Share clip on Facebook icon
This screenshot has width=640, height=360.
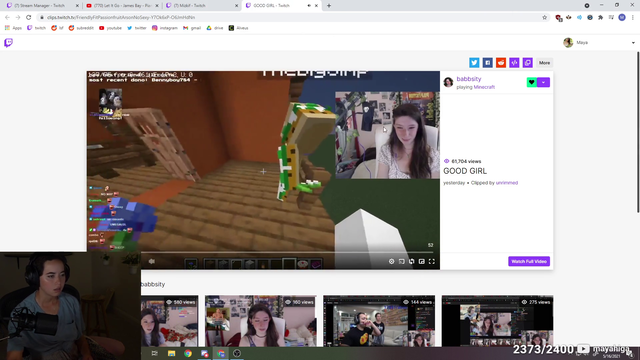coord(487,62)
